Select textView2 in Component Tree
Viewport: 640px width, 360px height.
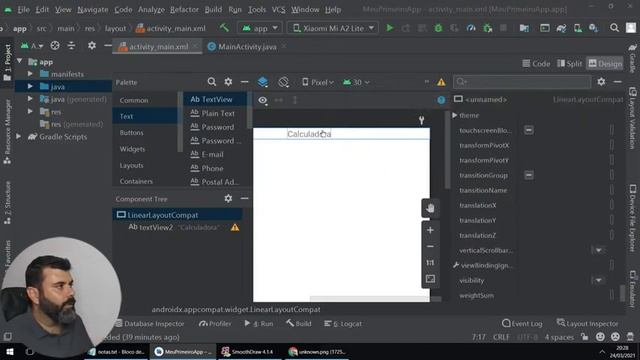(x=156, y=227)
